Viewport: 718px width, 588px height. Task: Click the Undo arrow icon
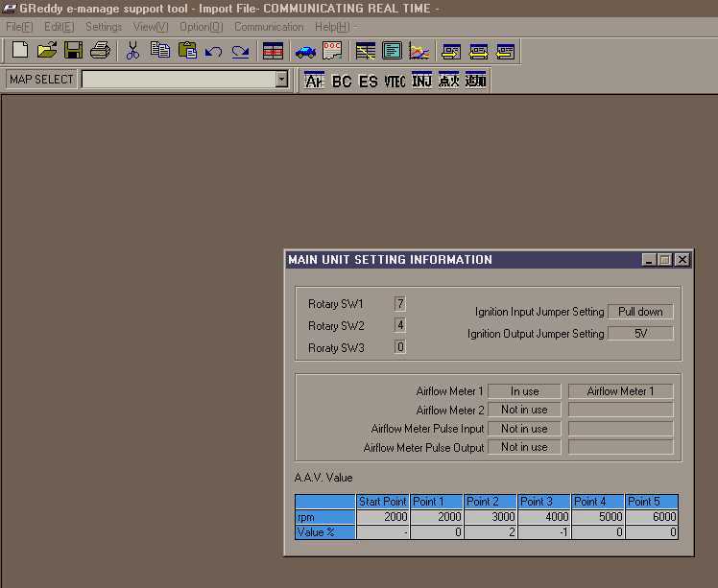click(213, 51)
